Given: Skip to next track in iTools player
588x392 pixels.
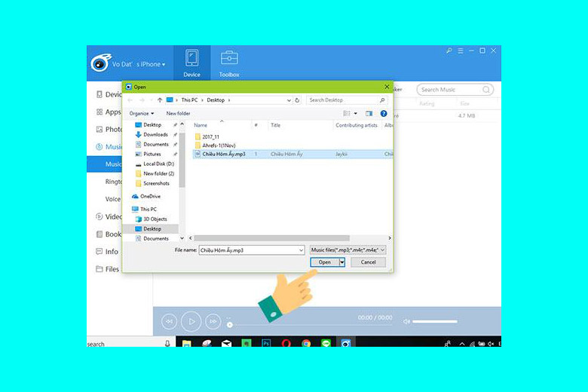Looking at the screenshot, I should pyautogui.click(x=213, y=321).
